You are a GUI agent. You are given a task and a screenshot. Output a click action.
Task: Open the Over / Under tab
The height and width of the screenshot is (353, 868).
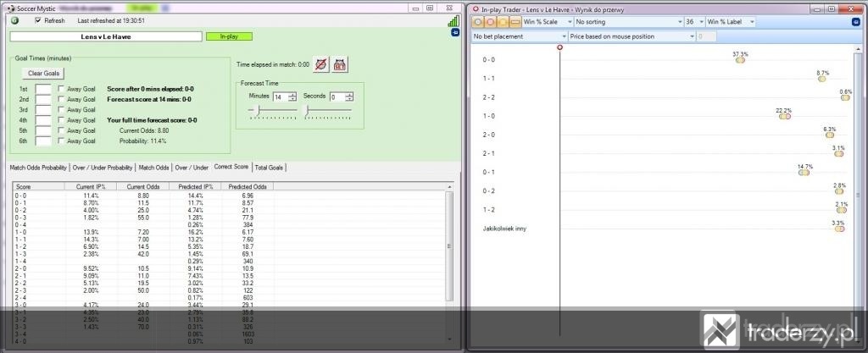192,168
